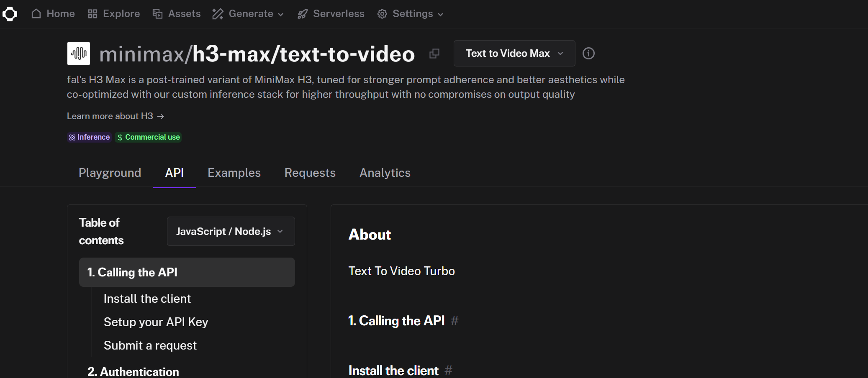Click the Commercial use dollar icon

point(120,137)
